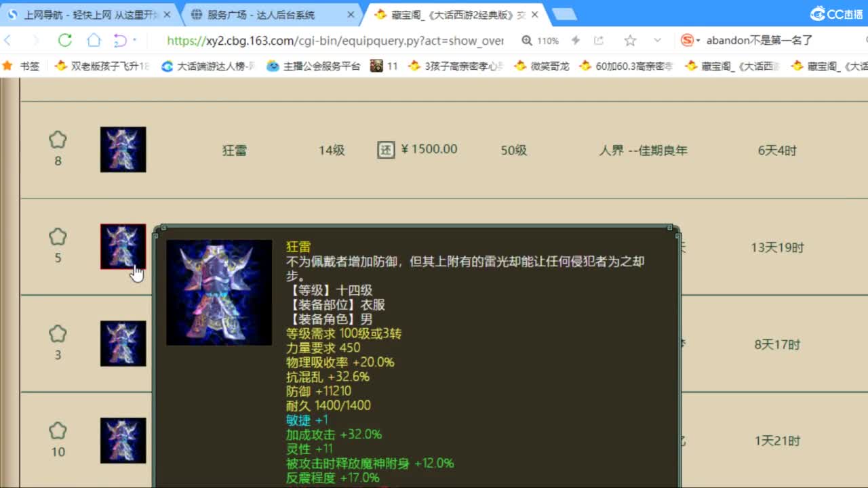This screenshot has width=868, height=488.
Task: Open the 110% zoom level control
Action: [x=540, y=41]
